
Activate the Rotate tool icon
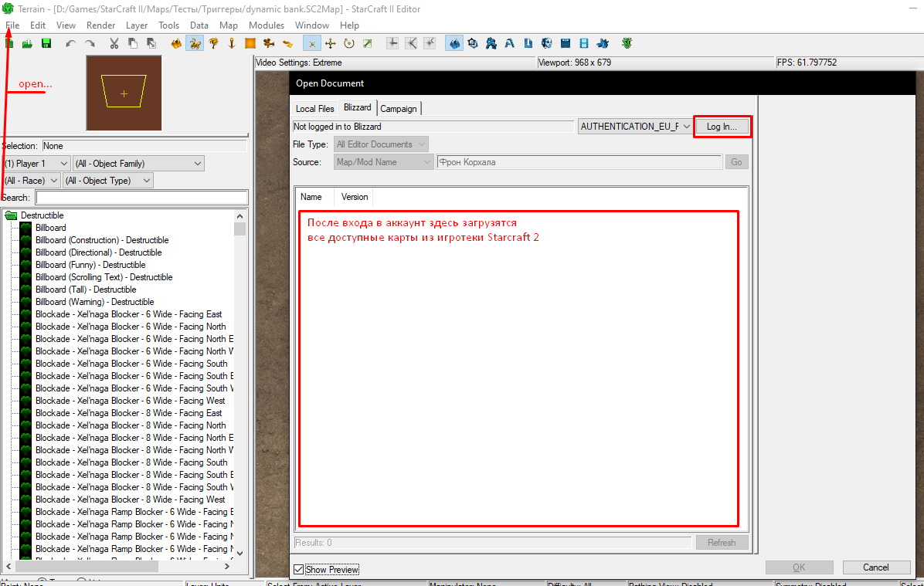tap(349, 43)
